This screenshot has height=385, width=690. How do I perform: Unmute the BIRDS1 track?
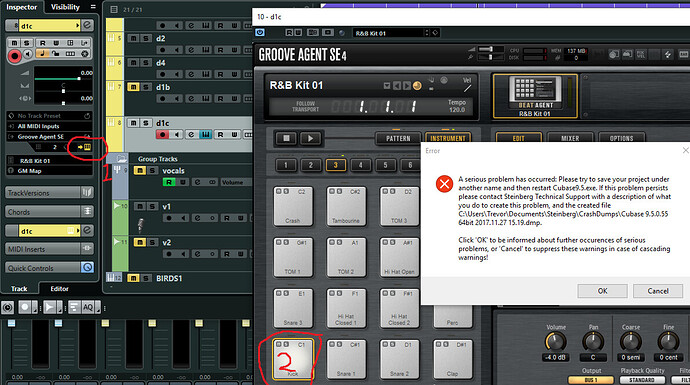133,279
